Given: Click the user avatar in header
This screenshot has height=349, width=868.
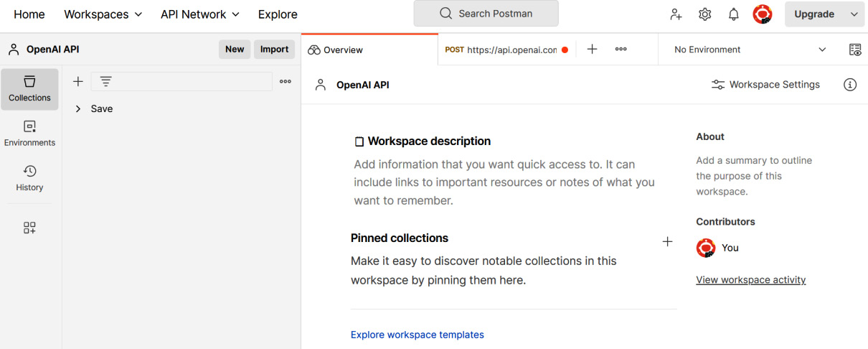Looking at the screenshot, I should tap(763, 14).
